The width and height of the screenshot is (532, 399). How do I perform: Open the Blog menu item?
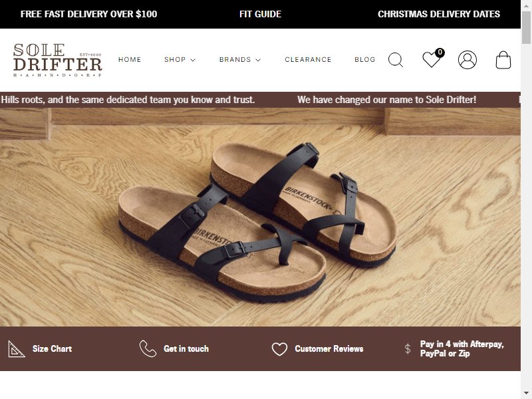(x=364, y=60)
